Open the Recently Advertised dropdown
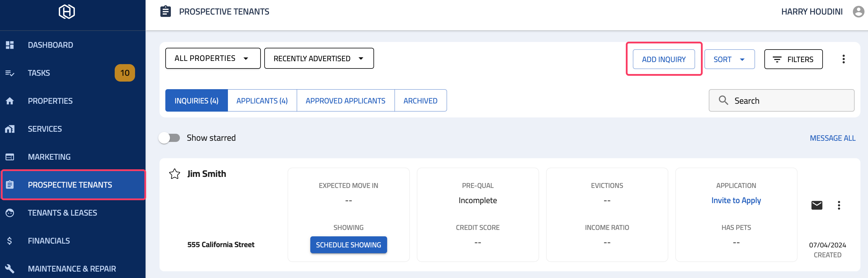 [319, 58]
